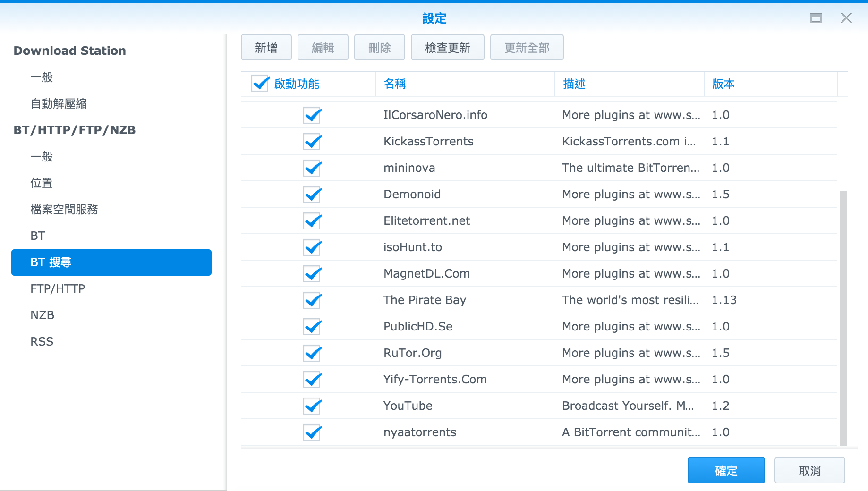868x491 pixels.
Task: Uncheck the IlCorsaroNero.info plugin
Action: point(312,115)
